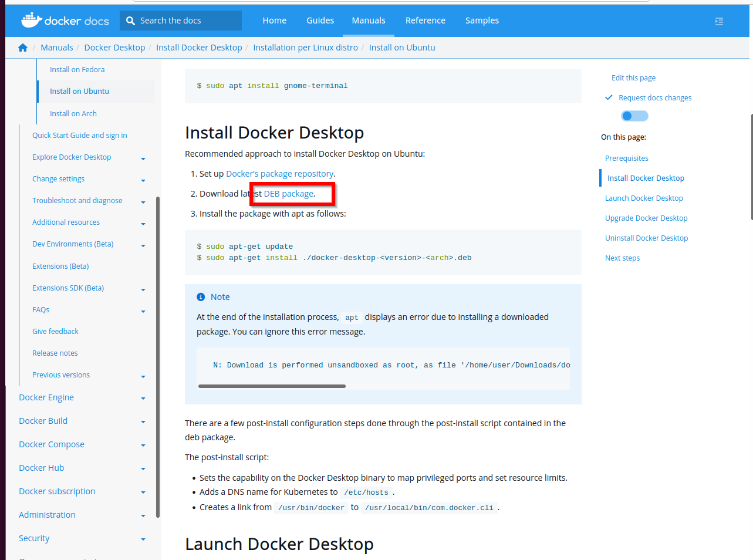Image resolution: width=753 pixels, height=560 pixels.
Task: Open the Samples tab
Action: tap(482, 21)
